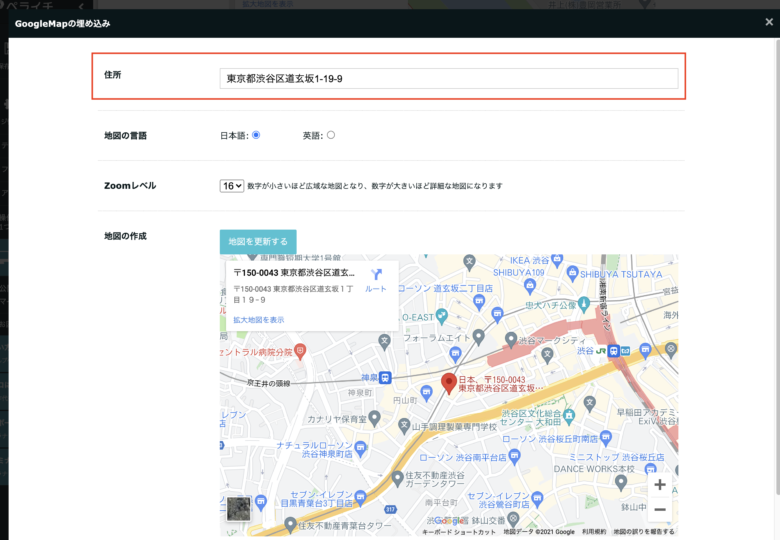Zoom in with the map plus button
This screenshot has width=780, height=540.
[x=660, y=485]
